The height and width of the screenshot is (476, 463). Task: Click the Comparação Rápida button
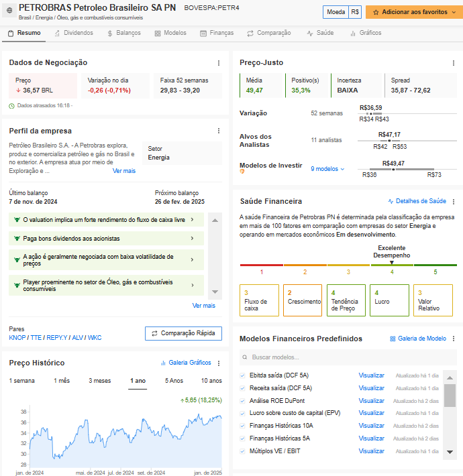click(183, 333)
